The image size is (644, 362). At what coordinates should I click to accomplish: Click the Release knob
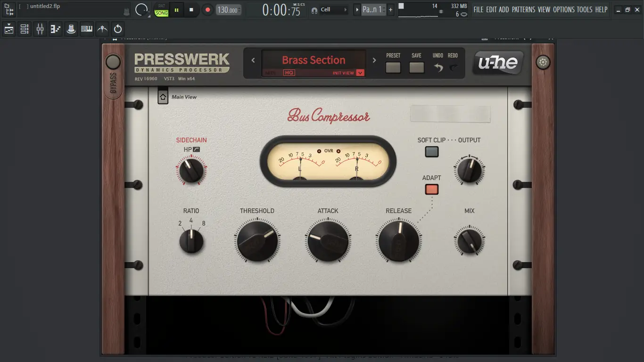399,241
